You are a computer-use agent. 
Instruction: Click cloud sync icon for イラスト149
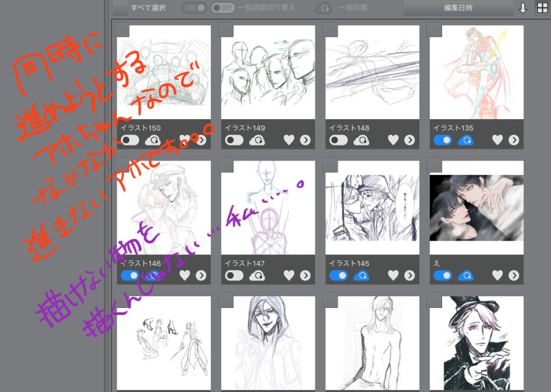tap(257, 141)
